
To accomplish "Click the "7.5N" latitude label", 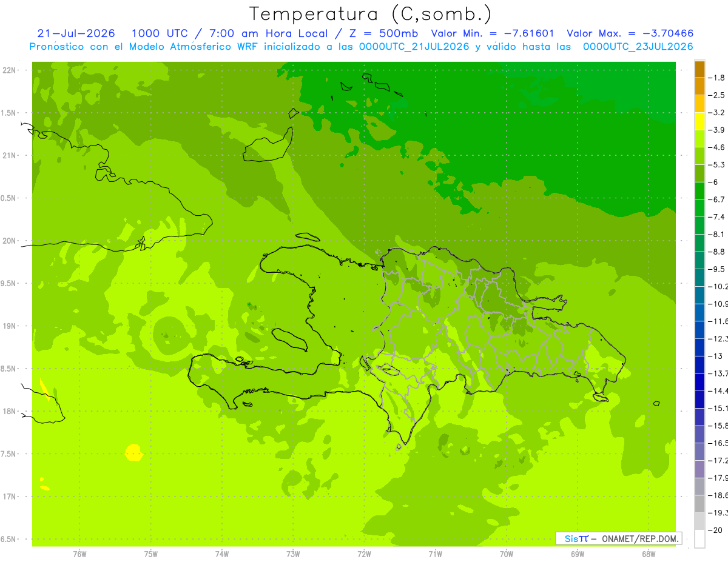I will (x=9, y=454).
